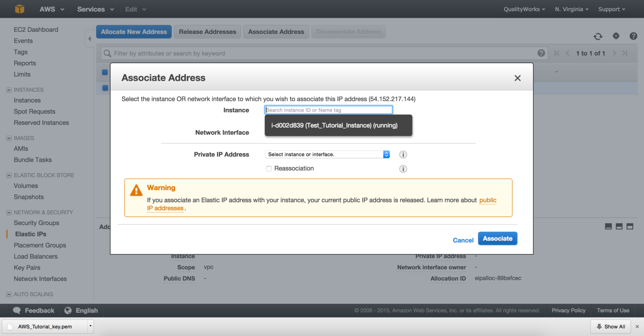Click the filter by attributes search field
Image resolution: width=644 pixels, height=336 pixels.
[324, 53]
